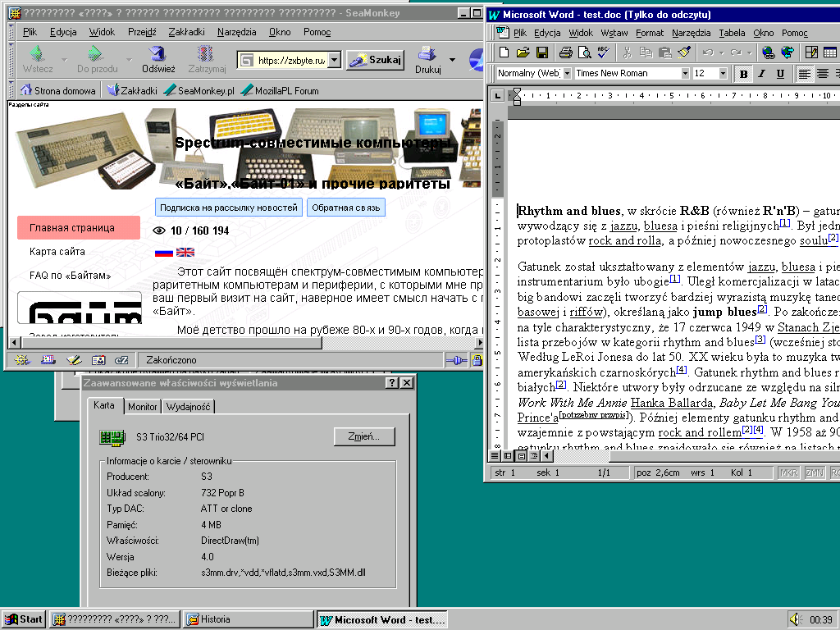The image size is (840, 630).
Task: Click the Open file icon in Word
Action: pos(523,52)
